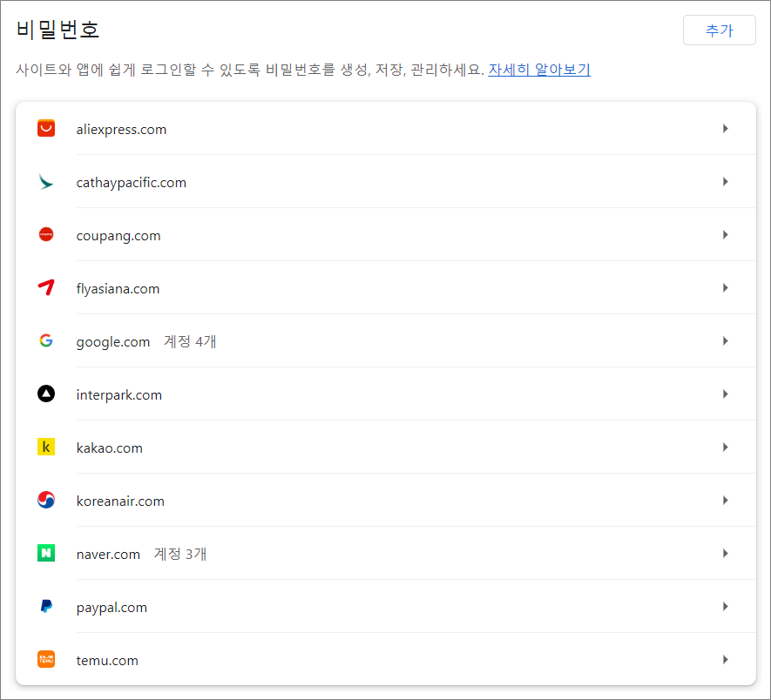Expand kakao.com entry arrow
771x700 pixels.
point(726,448)
